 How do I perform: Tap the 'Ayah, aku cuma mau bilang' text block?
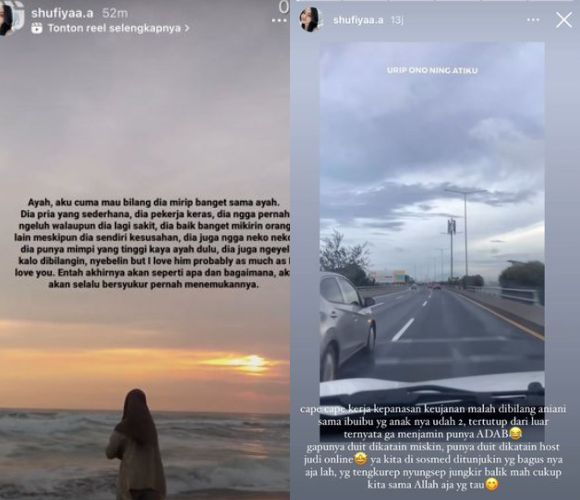point(152,243)
